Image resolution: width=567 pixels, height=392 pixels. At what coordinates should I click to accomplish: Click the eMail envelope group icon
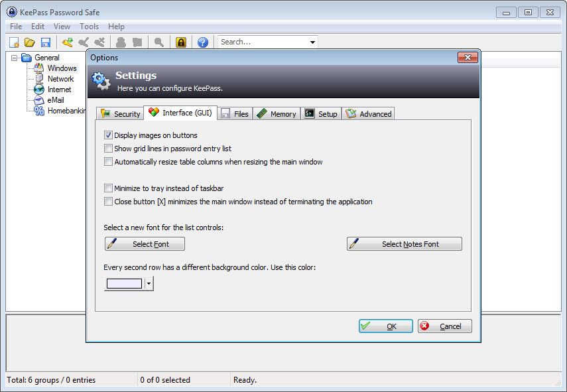[39, 100]
